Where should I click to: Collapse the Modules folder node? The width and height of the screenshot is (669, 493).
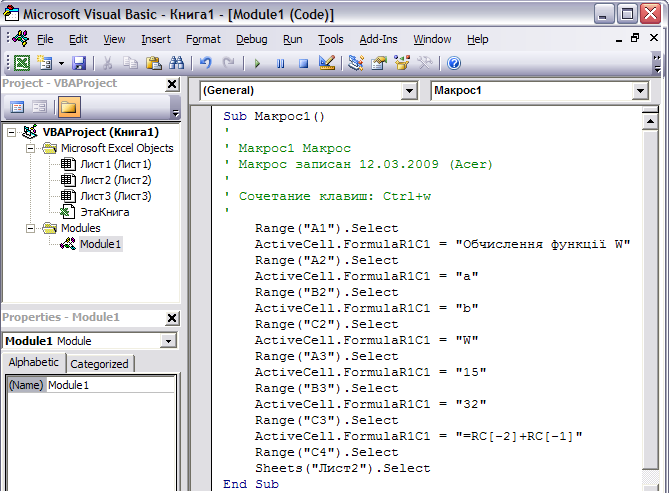coord(30,228)
